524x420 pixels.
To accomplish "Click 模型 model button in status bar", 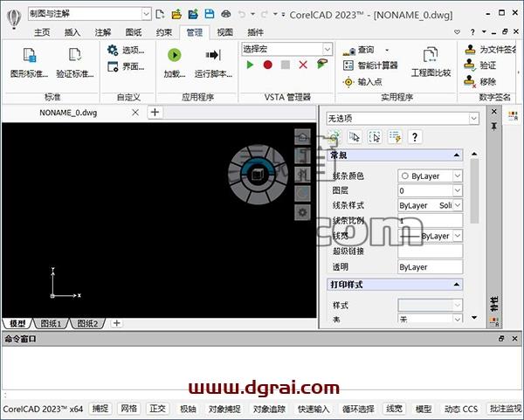I will 423,409.
